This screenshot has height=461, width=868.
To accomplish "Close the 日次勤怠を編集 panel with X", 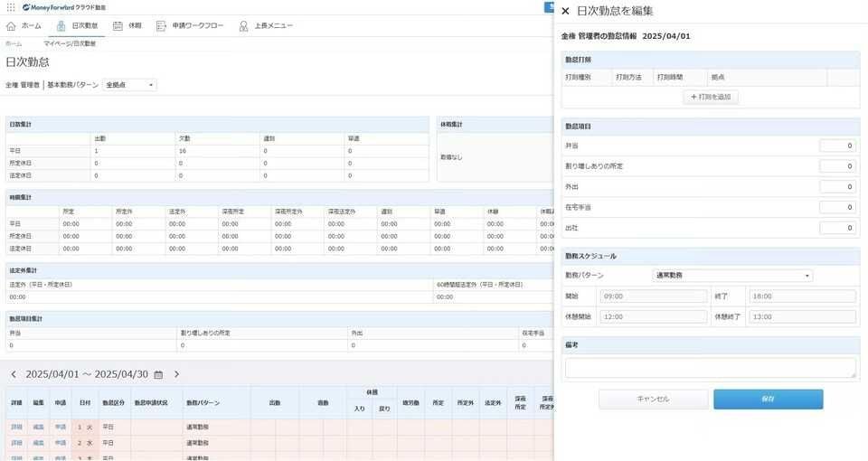I will (x=565, y=11).
